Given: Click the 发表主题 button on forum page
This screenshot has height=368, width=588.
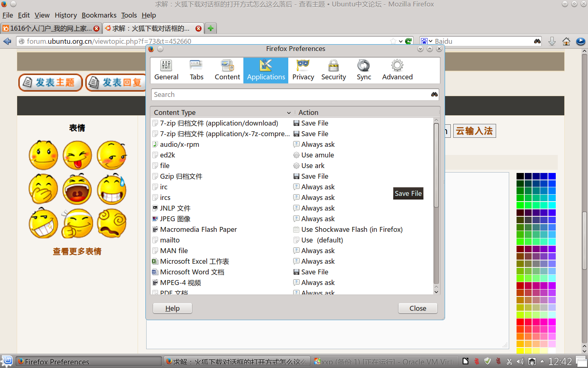Looking at the screenshot, I should 50,83.
